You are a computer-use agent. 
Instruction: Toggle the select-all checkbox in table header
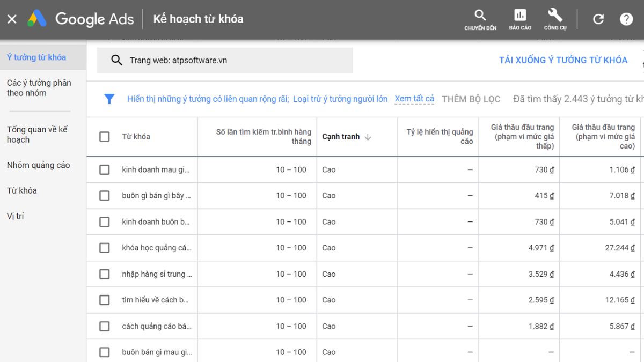(105, 137)
